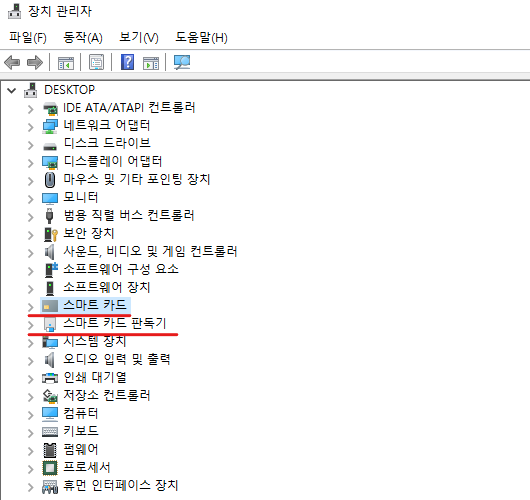Select the 보안 장치 key icon
This screenshot has height=500, width=530.
[51, 234]
